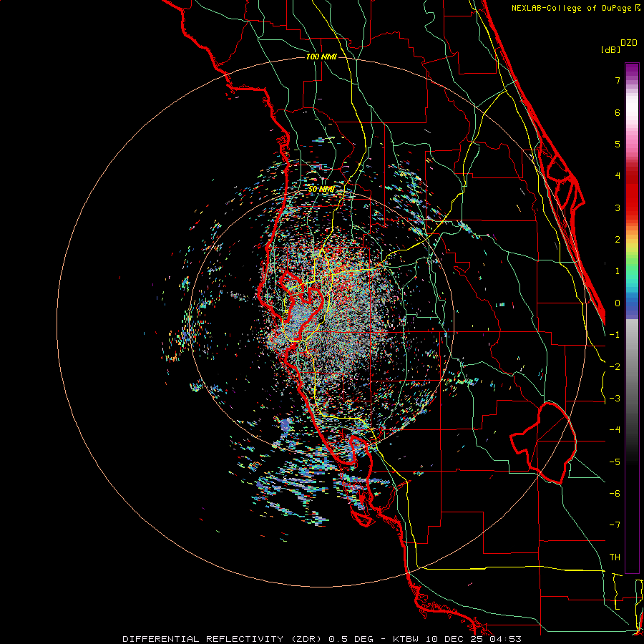The height and width of the screenshot is (644, 644).
Task: Click the 7 value on the color scale
Action: coord(618,80)
